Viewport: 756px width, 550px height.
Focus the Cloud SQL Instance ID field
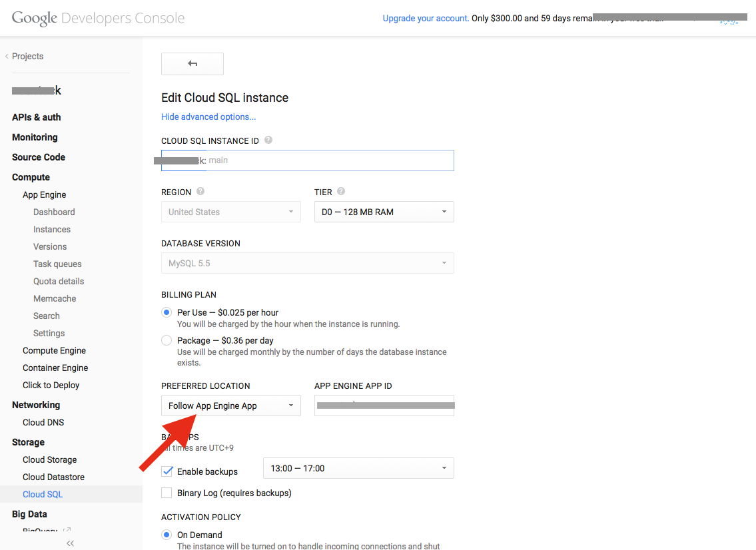(x=308, y=160)
